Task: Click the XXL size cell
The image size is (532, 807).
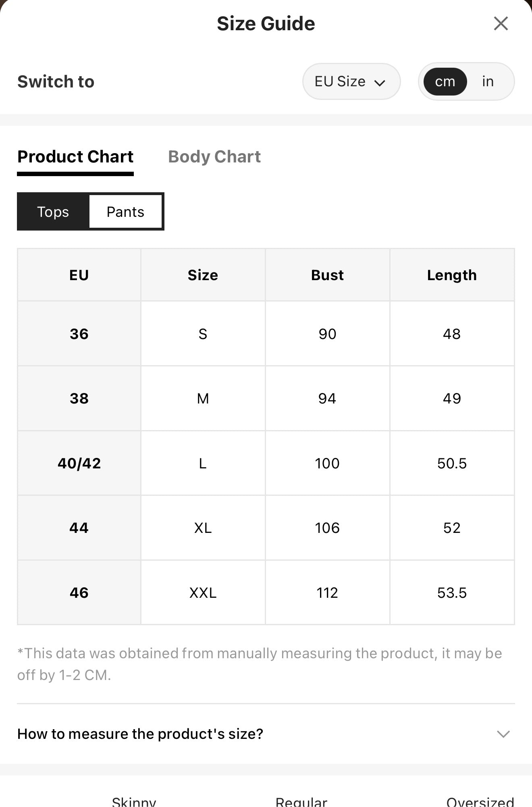Action: pyautogui.click(x=203, y=593)
